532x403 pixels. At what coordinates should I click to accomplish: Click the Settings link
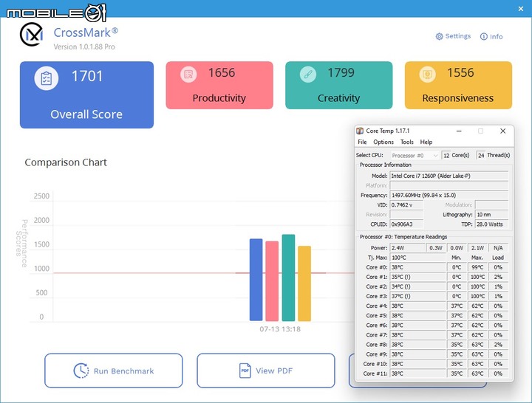[x=453, y=36]
